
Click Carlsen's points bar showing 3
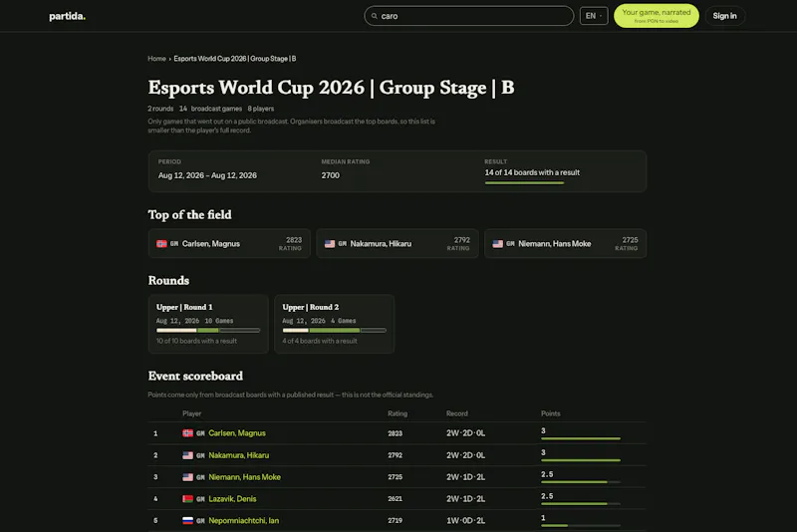coord(581,438)
